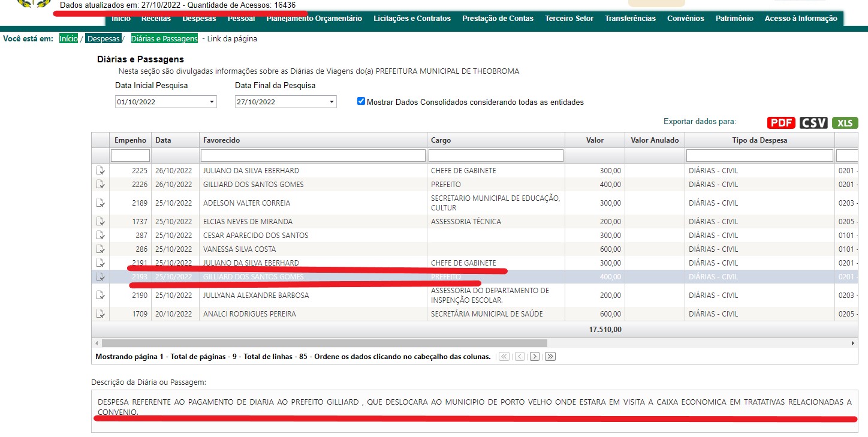Open the Acesso à Informação menu
The width and height of the screenshot is (868, 437).
coord(800,19)
